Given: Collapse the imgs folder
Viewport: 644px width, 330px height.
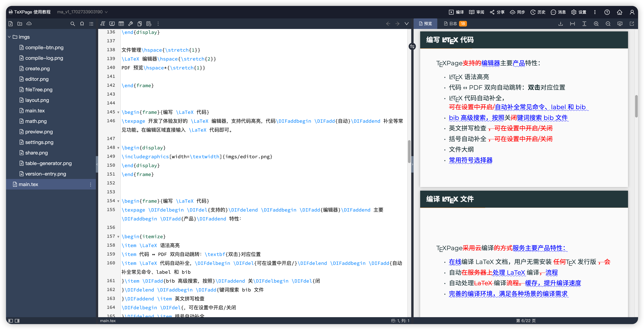Looking at the screenshot, I should click(9, 37).
